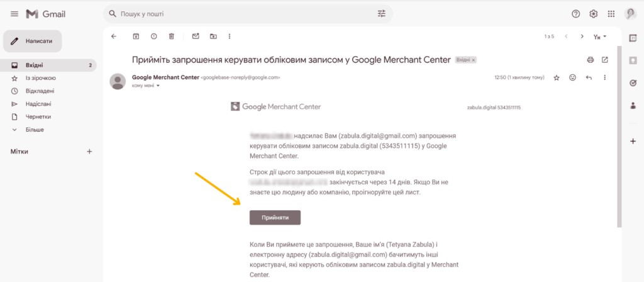The width and height of the screenshot is (644, 282).
Task: Move email to folder icon
Action: tap(213, 36)
